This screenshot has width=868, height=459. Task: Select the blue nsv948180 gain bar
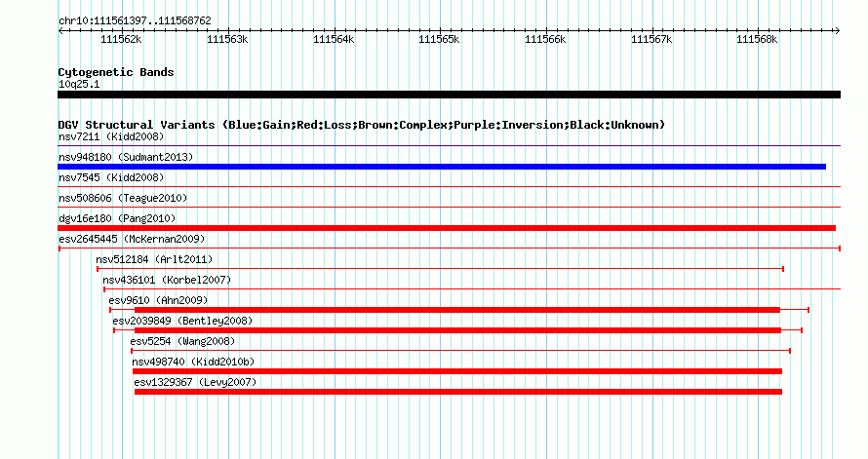click(442, 167)
